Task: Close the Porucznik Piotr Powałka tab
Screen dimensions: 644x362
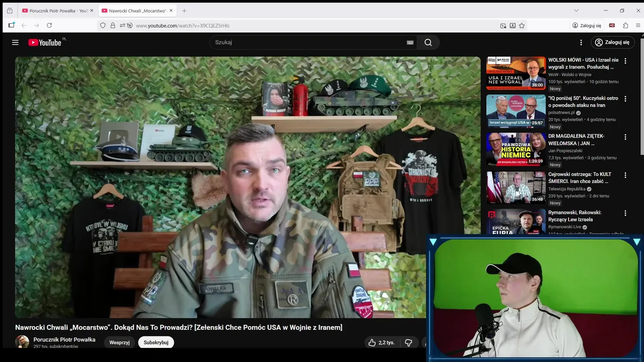Action: point(92,11)
